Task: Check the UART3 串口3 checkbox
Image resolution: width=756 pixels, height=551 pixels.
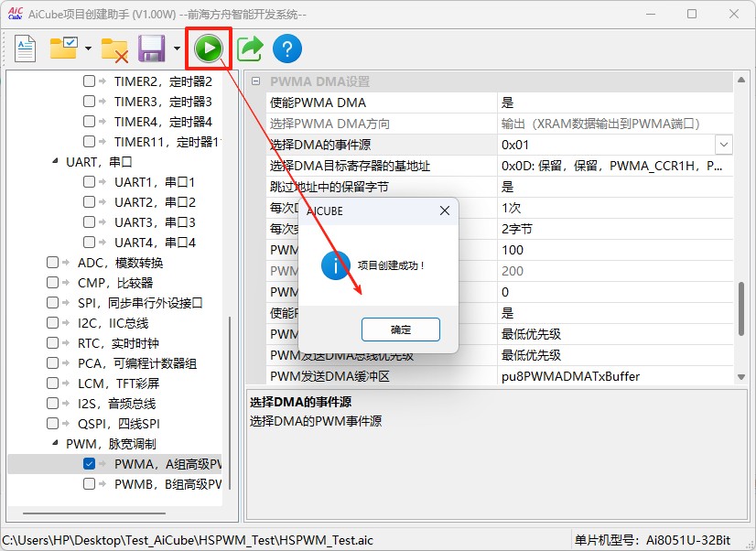Action: tap(89, 221)
